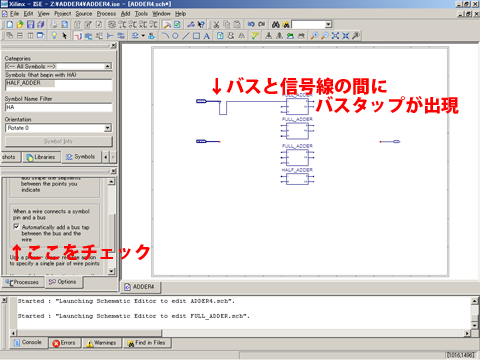Click the Copy icon in toolbar
This screenshot has width=480, height=360.
(227, 24)
